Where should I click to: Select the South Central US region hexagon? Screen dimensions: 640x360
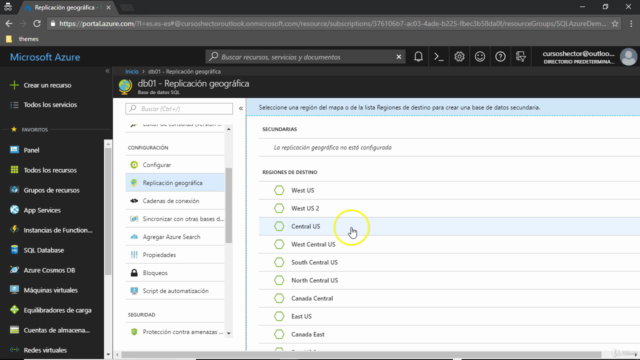coord(279,262)
